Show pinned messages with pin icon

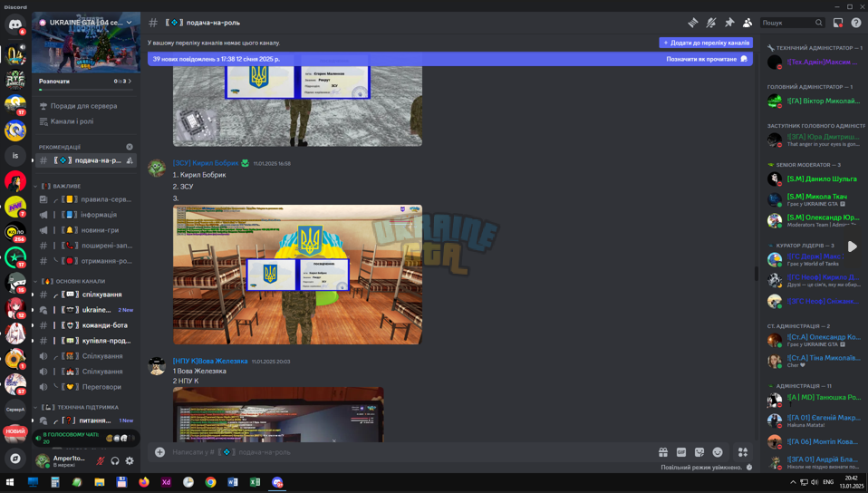[729, 23]
